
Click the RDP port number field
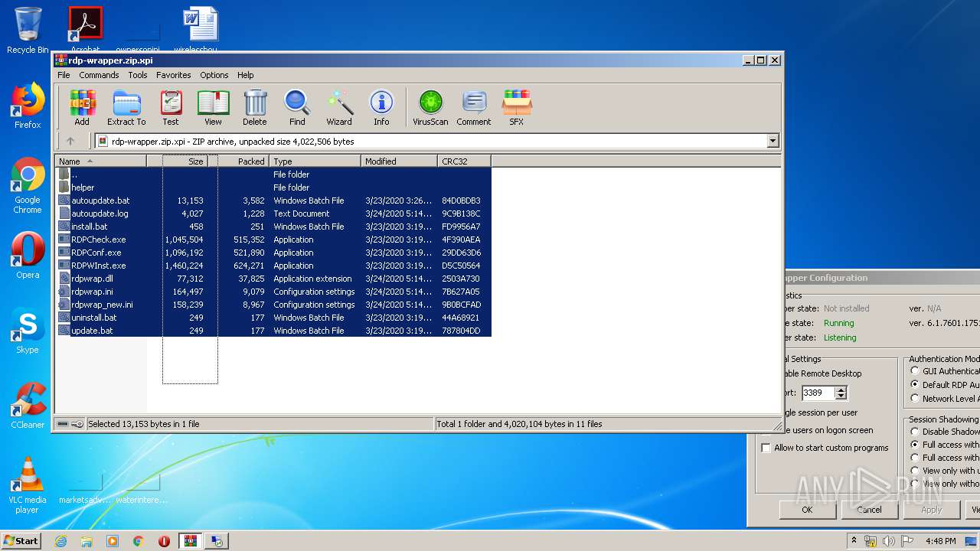(x=818, y=393)
